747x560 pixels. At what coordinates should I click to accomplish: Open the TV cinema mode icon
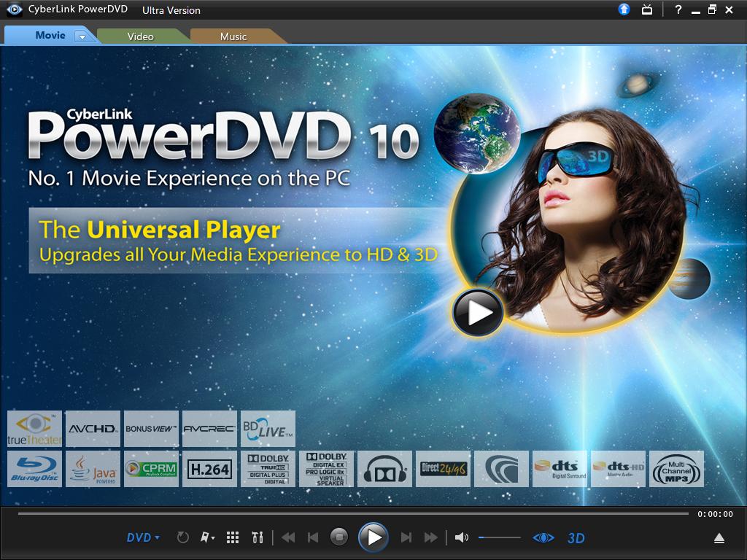click(x=647, y=9)
